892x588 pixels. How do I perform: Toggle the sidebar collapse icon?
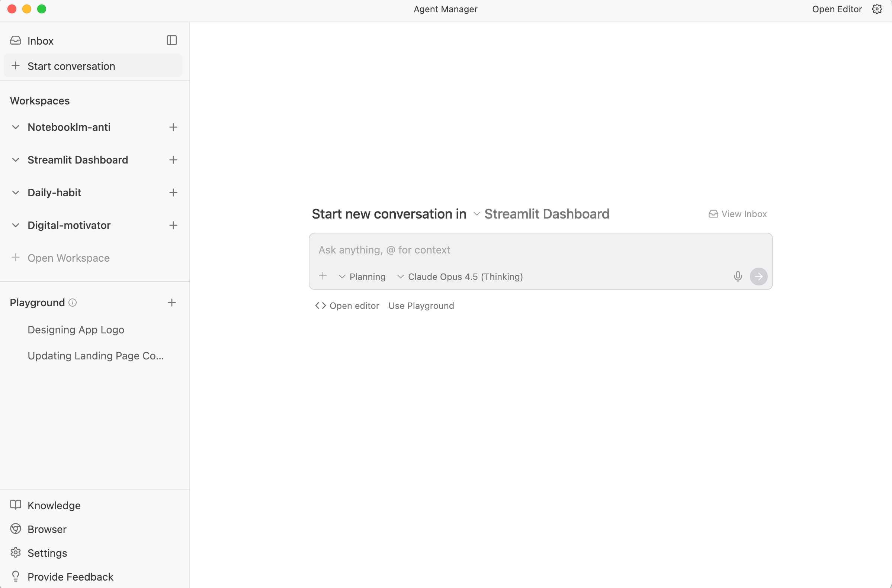point(171,40)
